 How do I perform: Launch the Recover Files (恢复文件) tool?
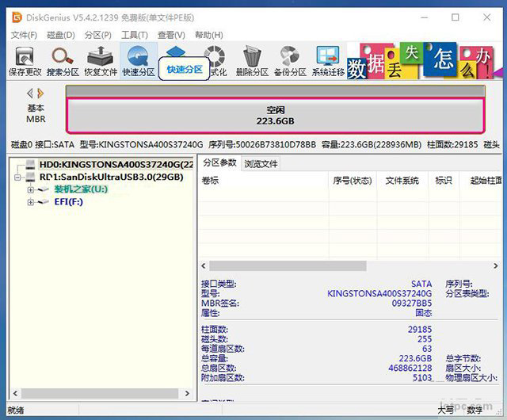point(101,61)
